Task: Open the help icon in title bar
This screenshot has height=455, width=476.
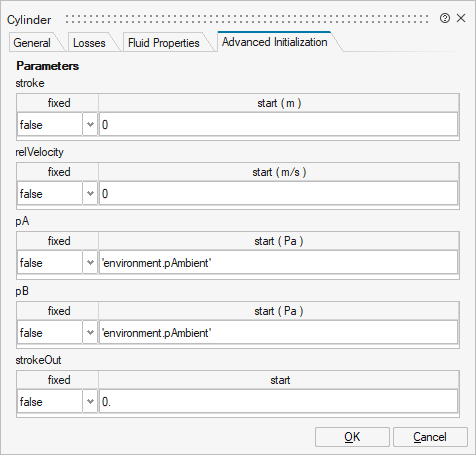Action: pyautogui.click(x=445, y=18)
